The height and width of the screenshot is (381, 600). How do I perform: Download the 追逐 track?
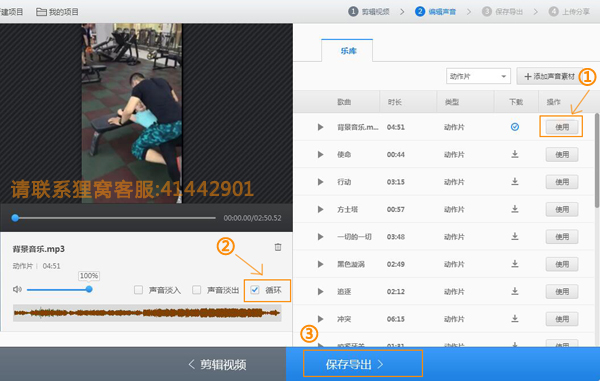point(515,291)
